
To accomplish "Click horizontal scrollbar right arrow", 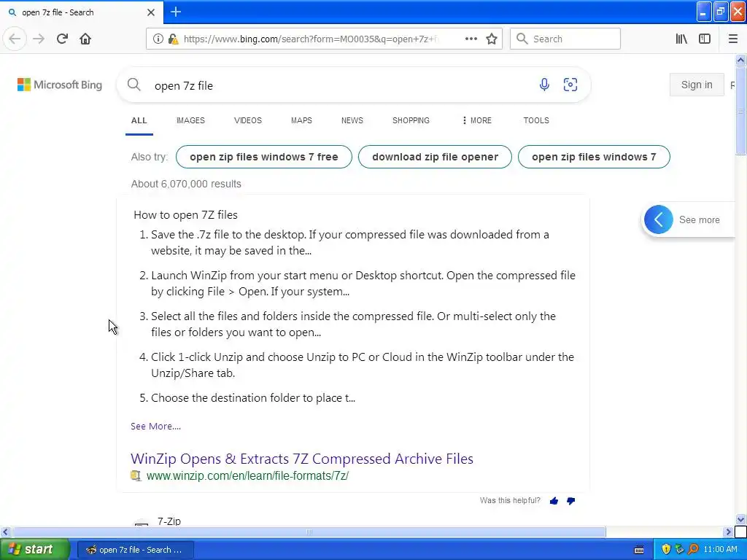I will (x=728, y=532).
